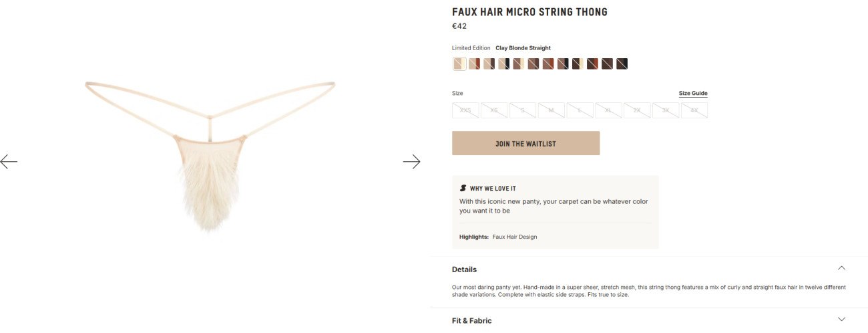Screen dimensions: 868x333
Task: Collapse the Details section
Action: coord(841,268)
